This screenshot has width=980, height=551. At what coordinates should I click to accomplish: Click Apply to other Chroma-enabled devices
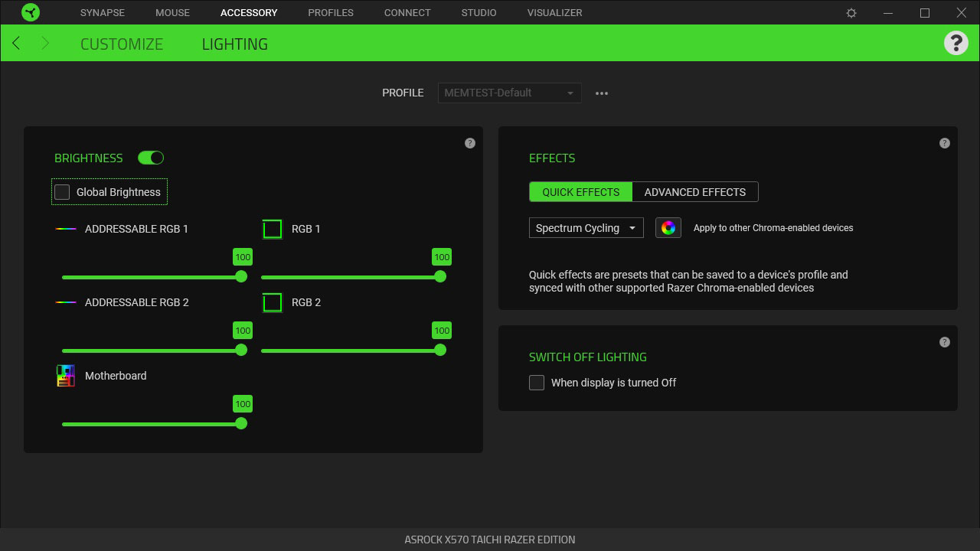[773, 228]
